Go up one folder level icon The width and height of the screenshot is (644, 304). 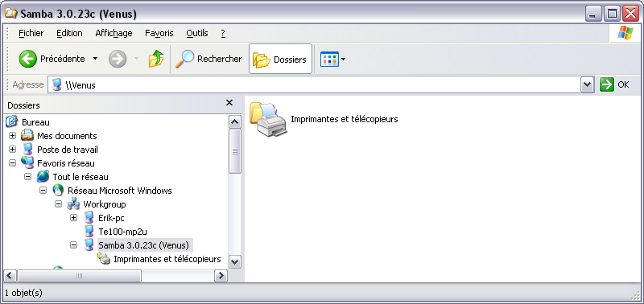156,59
